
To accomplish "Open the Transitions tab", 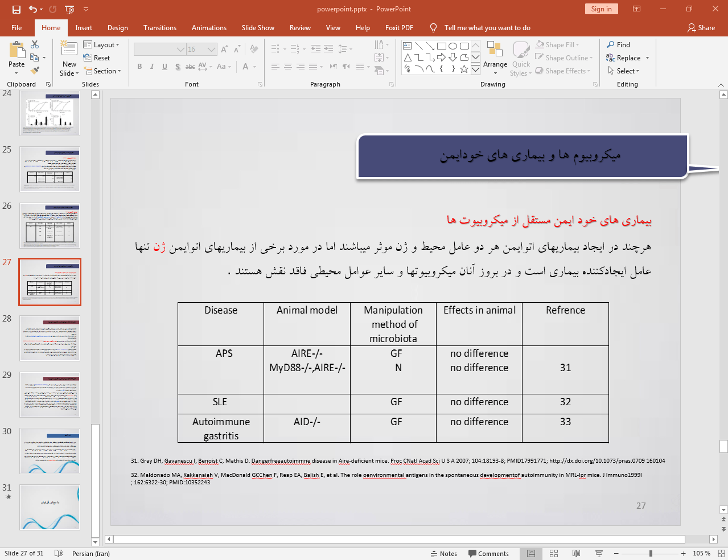I will click(160, 28).
